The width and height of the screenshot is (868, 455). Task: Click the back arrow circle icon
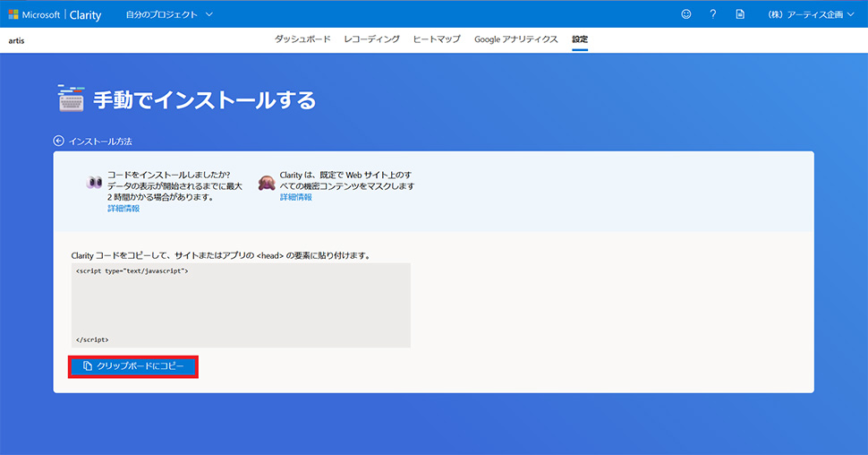(x=59, y=141)
